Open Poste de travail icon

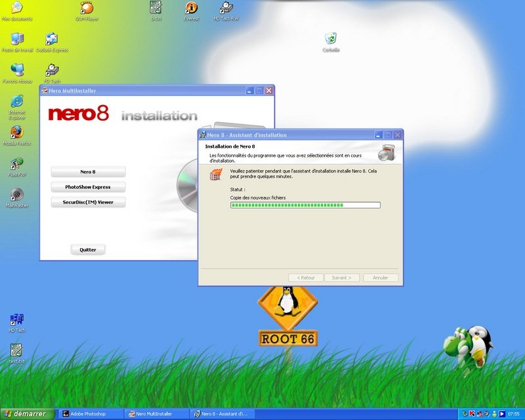coord(18,42)
